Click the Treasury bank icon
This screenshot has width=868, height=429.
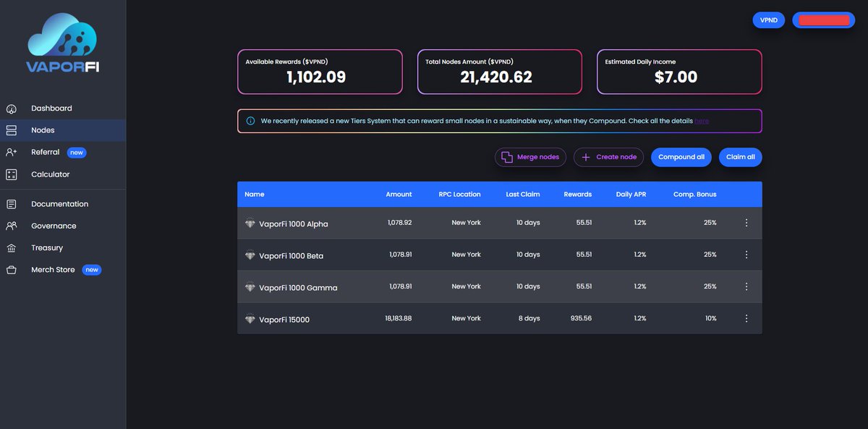point(11,247)
